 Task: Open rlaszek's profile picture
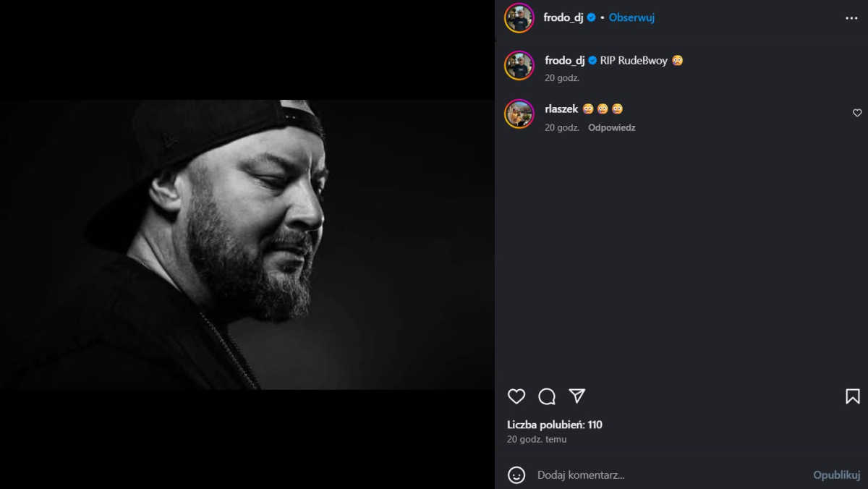coord(519,114)
